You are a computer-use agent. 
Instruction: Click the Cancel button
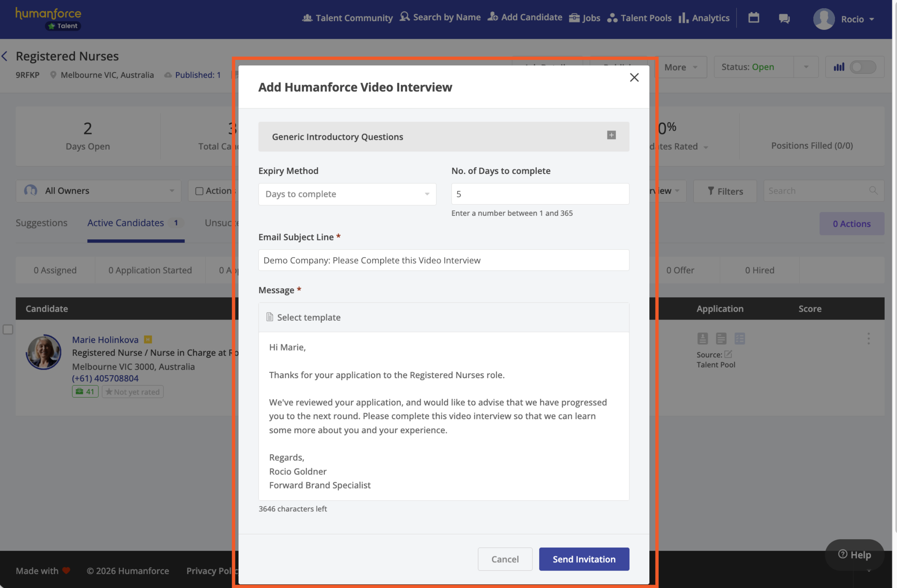(505, 559)
